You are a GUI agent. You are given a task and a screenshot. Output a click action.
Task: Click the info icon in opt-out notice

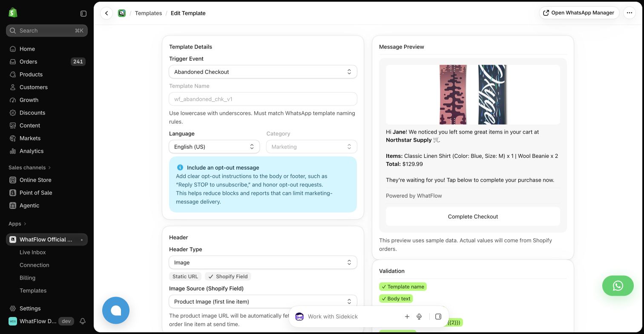pos(180,168)
